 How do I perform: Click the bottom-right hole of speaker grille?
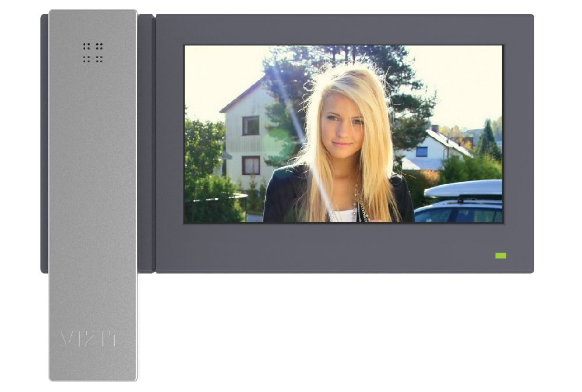[x=101, y=60]
